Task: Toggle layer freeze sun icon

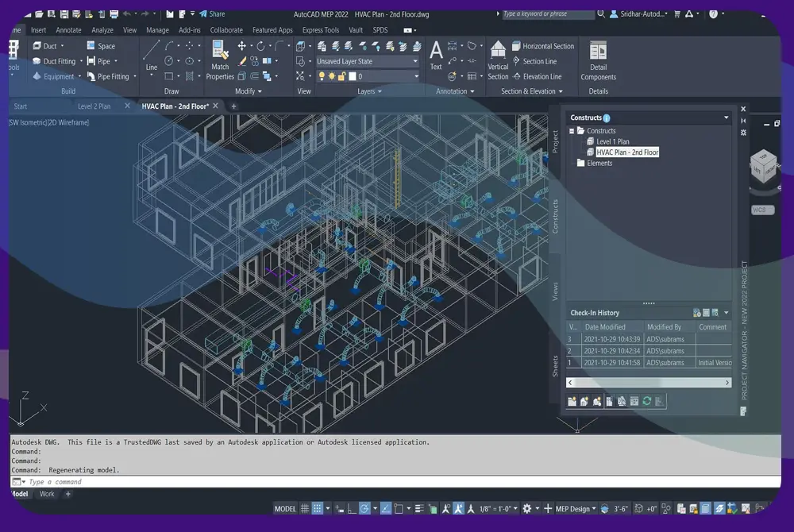Action: (331, 76)
